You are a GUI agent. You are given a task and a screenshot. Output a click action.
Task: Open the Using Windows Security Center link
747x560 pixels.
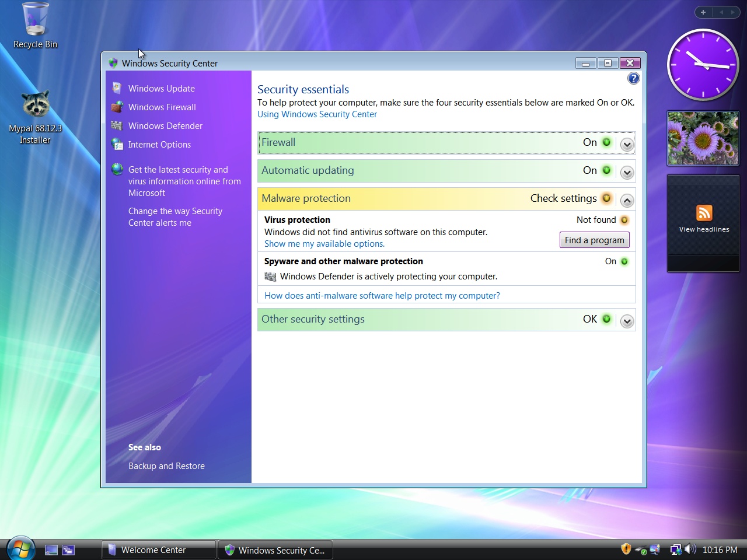[x=317, y=114]
